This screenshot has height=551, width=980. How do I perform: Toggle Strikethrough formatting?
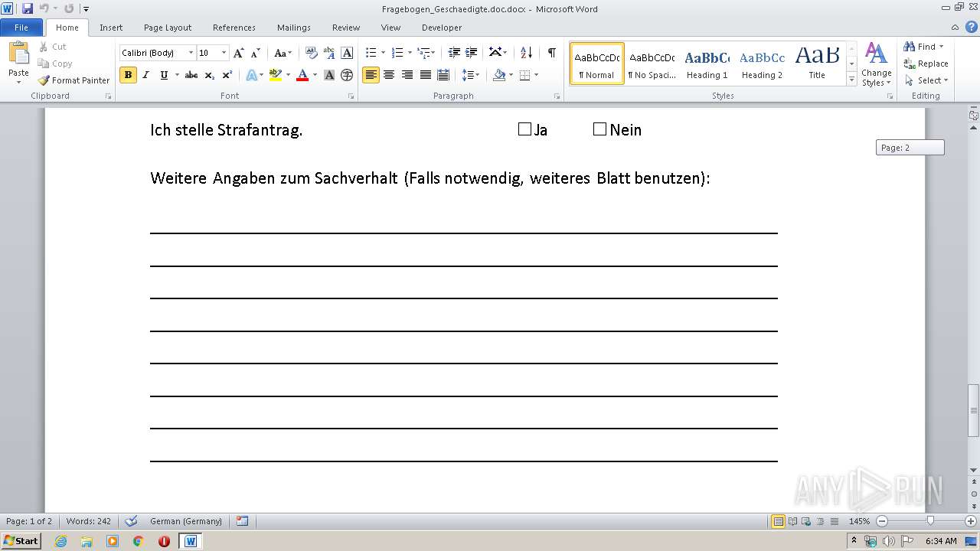[191, 75]
